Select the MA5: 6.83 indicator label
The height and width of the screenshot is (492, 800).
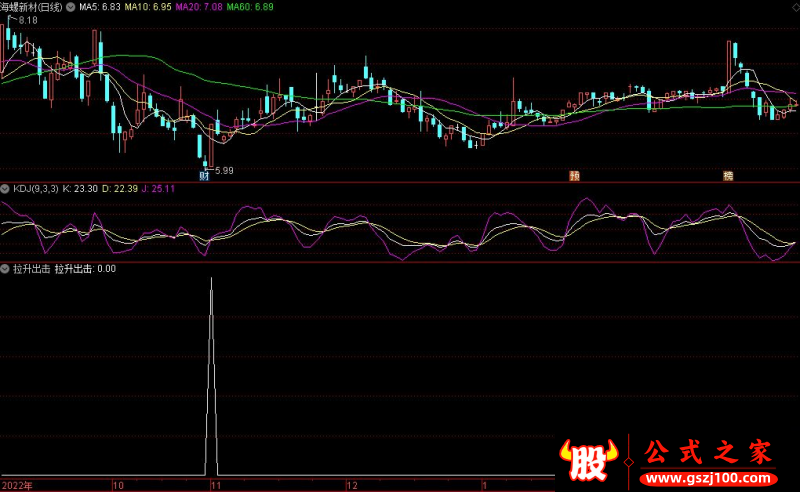pyautogui.click(x=99, y=7)
